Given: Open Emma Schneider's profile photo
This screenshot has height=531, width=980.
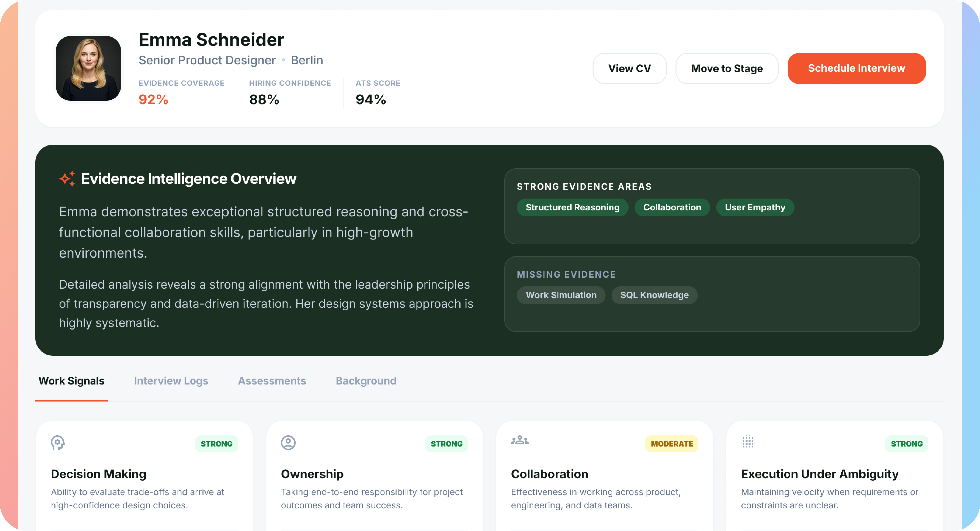Looking at the screenshot, I should coord(88,69).
